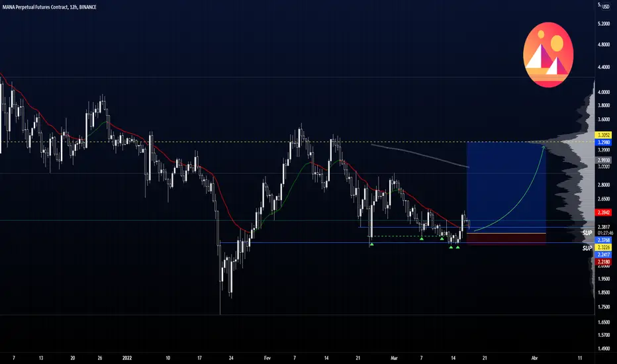Click the 2.6500 price axis tick

(604, 199)
